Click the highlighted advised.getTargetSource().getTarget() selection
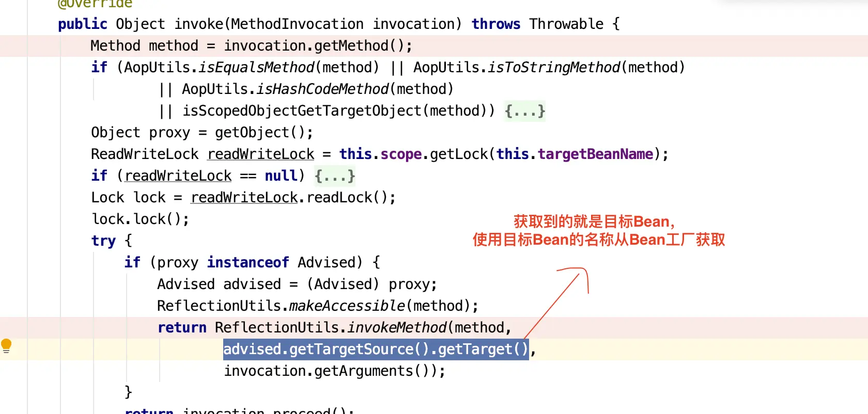Viewport: 868px width, 414px height. 376,349
